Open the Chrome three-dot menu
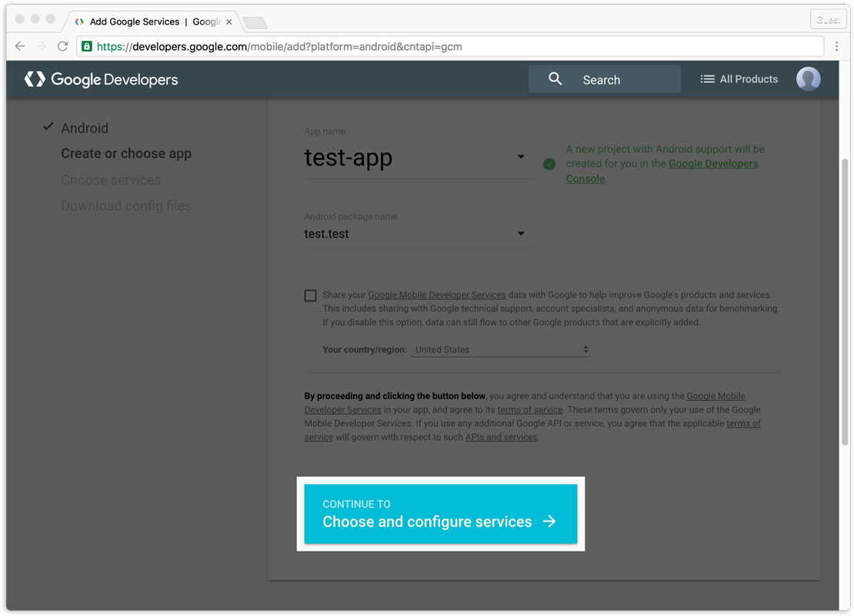 pyautogui.click(x=836, y=46)
